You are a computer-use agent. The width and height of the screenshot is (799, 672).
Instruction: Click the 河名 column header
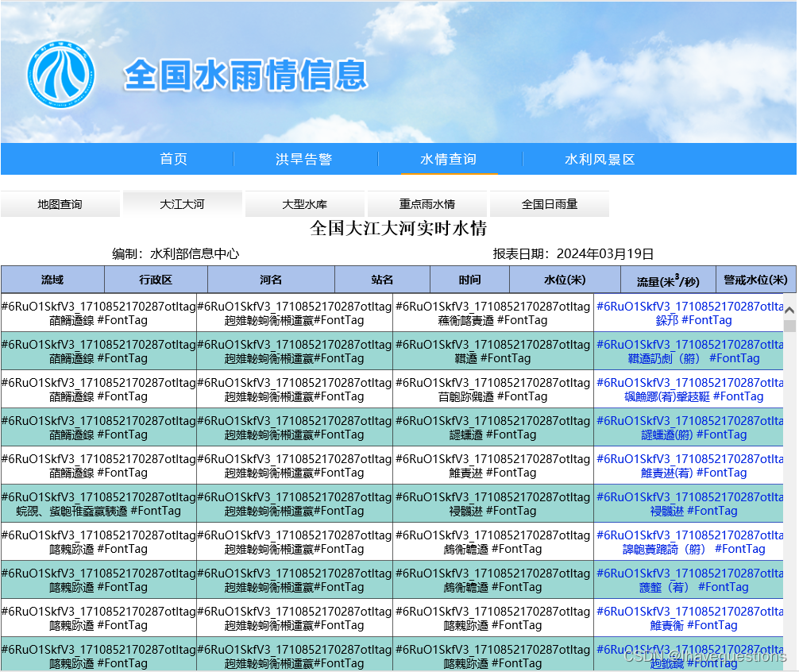(271, 280)
